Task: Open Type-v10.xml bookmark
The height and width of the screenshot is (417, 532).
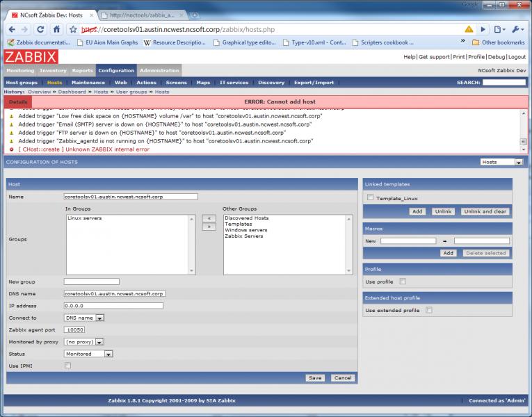Action: [x=314, y=42]
